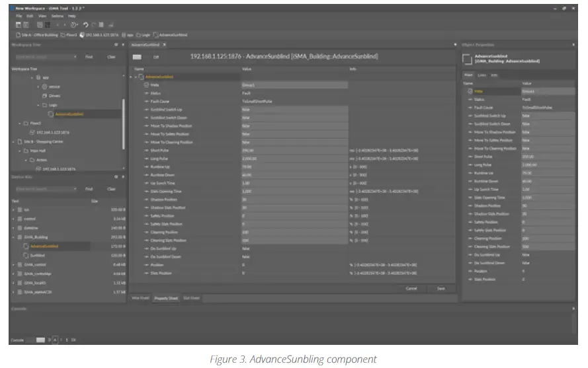Select Floor1 in the breadcrumb bar

point(71,35)
